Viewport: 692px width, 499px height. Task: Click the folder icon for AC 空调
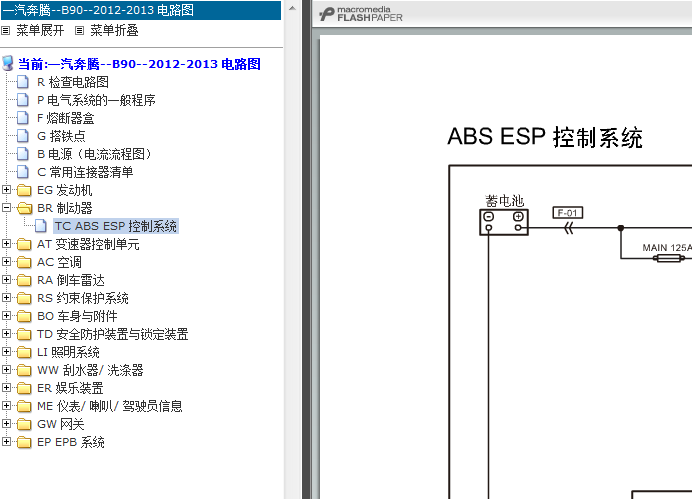[x=24, y=262]
